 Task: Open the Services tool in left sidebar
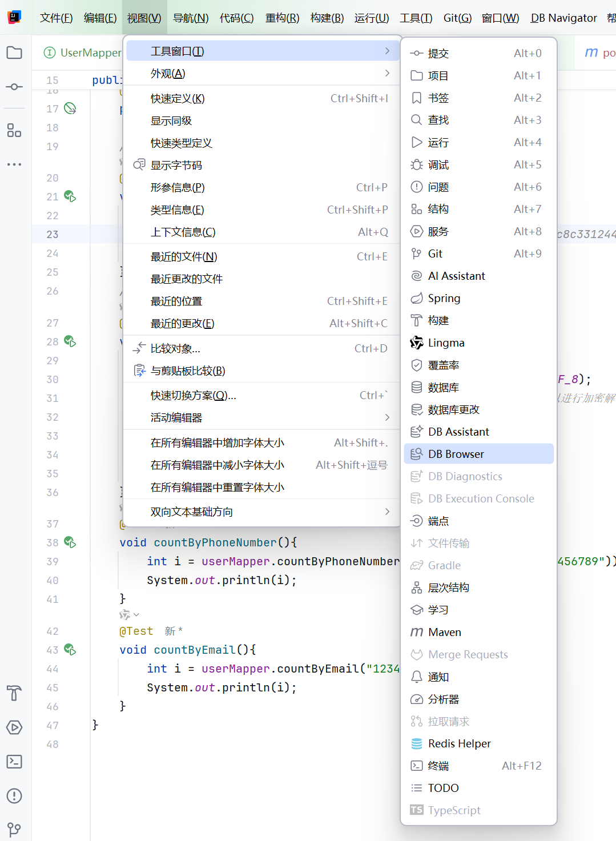14,727
